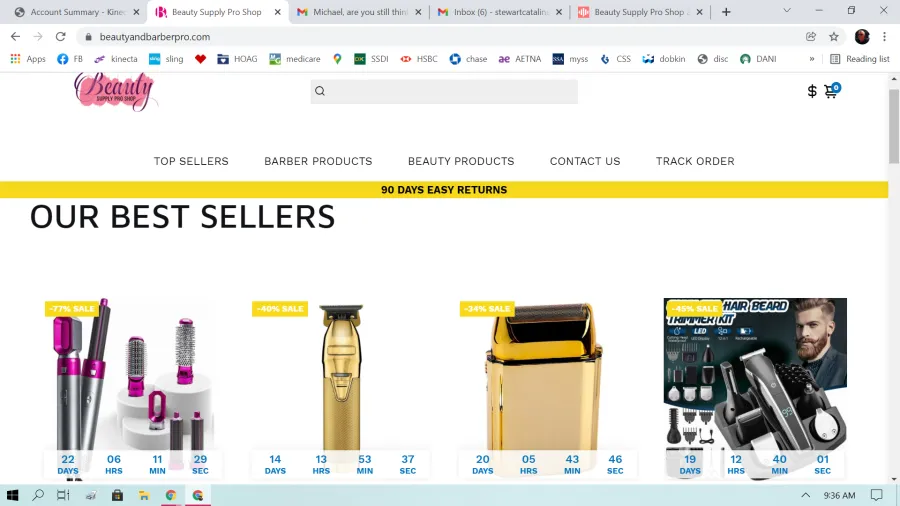
Task: Show hidden system tray icons
Action: pos(806,495)
